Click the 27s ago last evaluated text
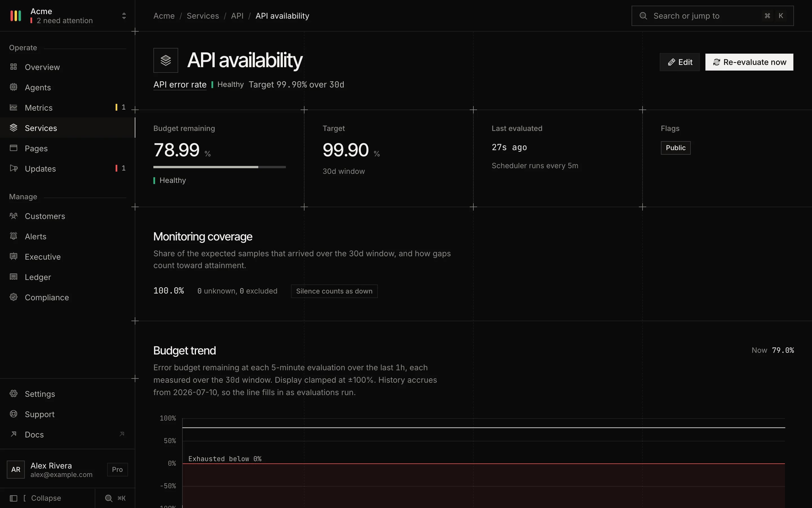This screenshot has width=812, height=508. (x=509, y=147)
